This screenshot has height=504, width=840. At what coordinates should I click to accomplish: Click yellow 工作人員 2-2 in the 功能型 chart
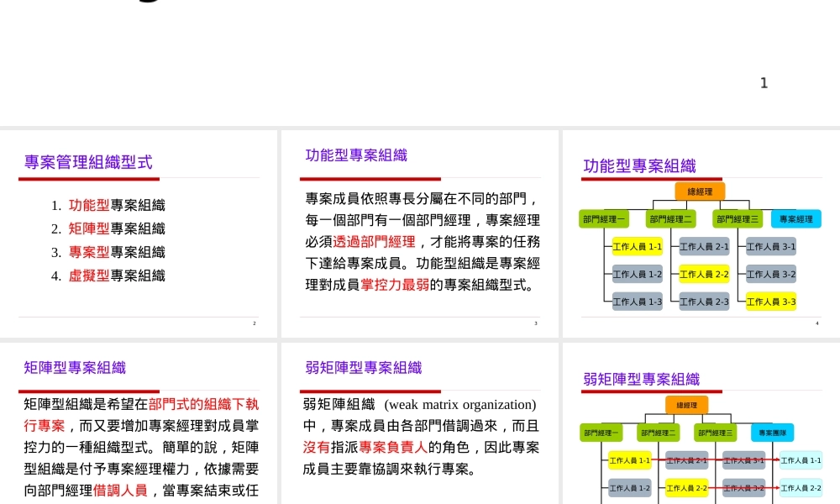tap(705, 274)
